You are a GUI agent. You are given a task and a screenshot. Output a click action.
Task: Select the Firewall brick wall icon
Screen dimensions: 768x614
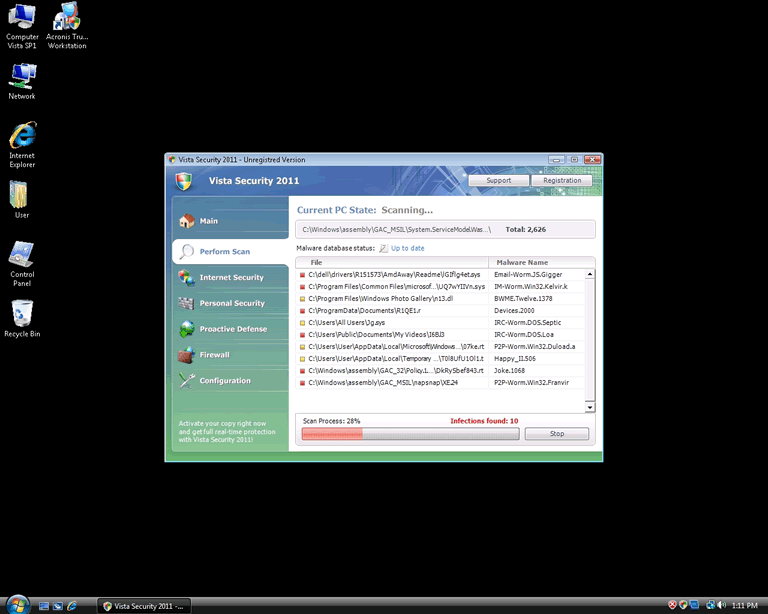[186, 355]
